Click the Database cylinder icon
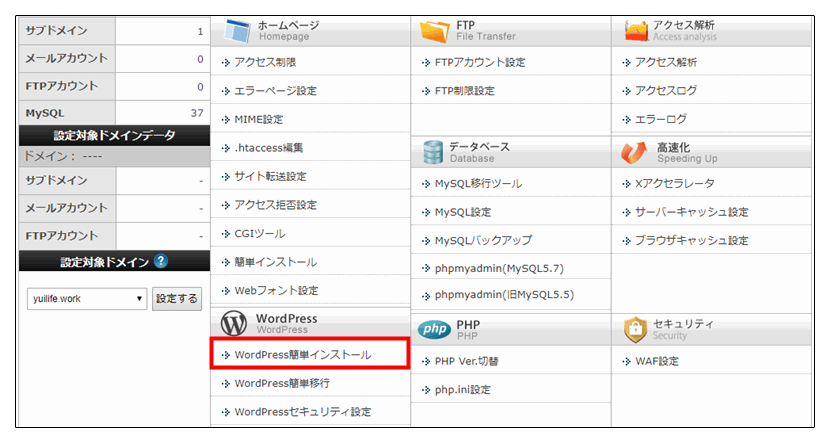This screenshot has width=830, height=443. [432, 152]
